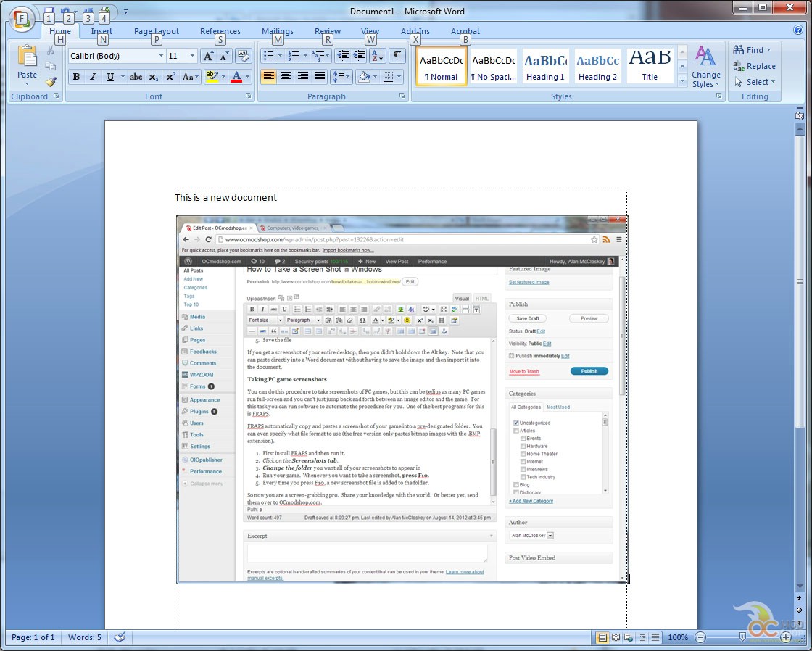Click the Replace button

[755, 66]
